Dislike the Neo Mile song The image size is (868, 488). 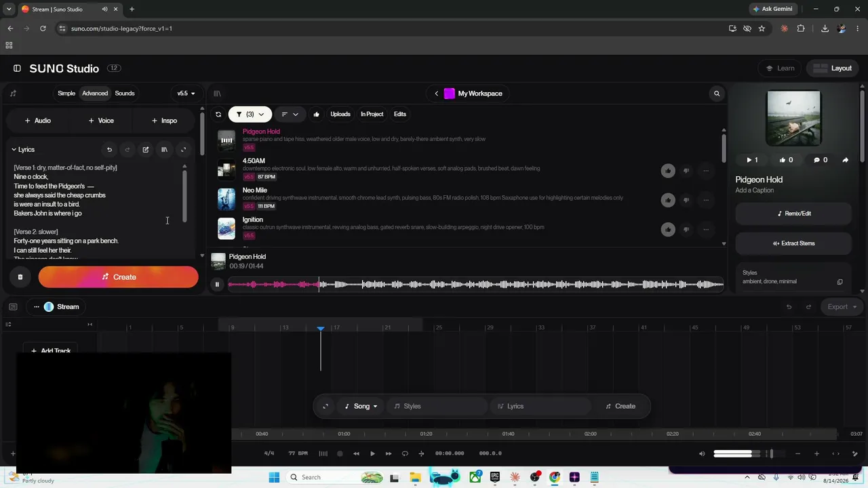pos(686,200)
